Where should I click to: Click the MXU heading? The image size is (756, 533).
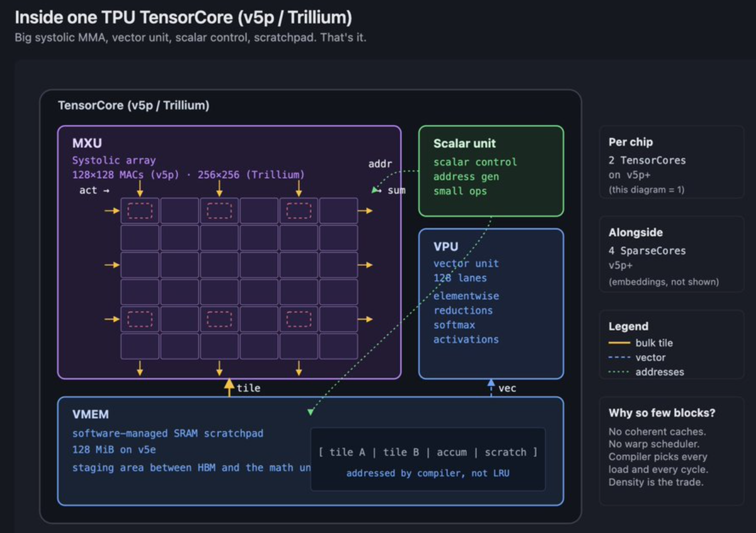click(x=87, y=143)
